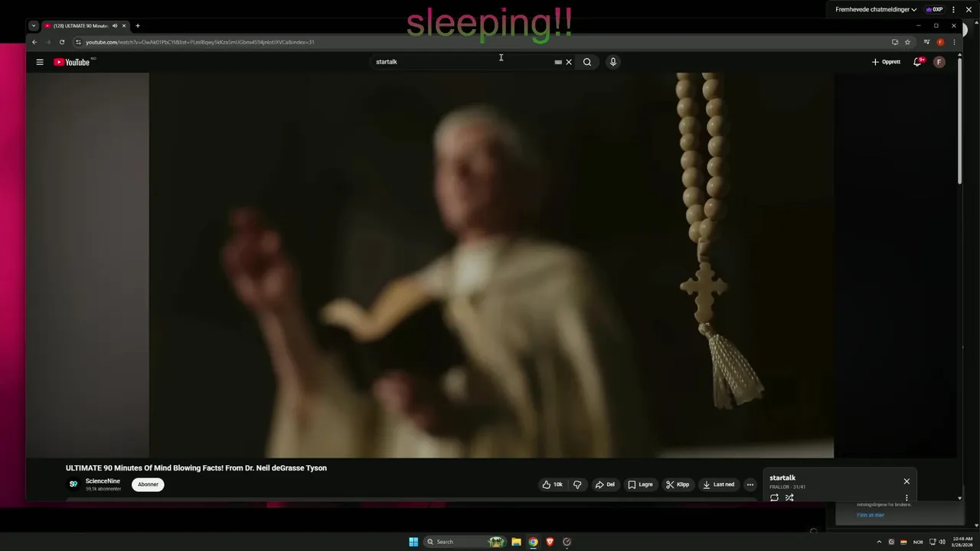
Task: Like the video with 10k thumbs-up
Action: (x=552, y=484)
